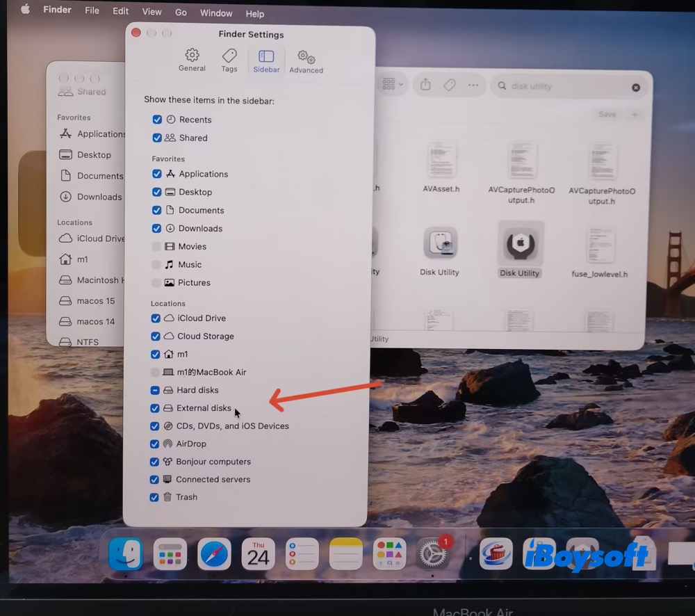Toggle the Applications checkbox
Viewport: 695px width, 616px height.
point(157,173)
